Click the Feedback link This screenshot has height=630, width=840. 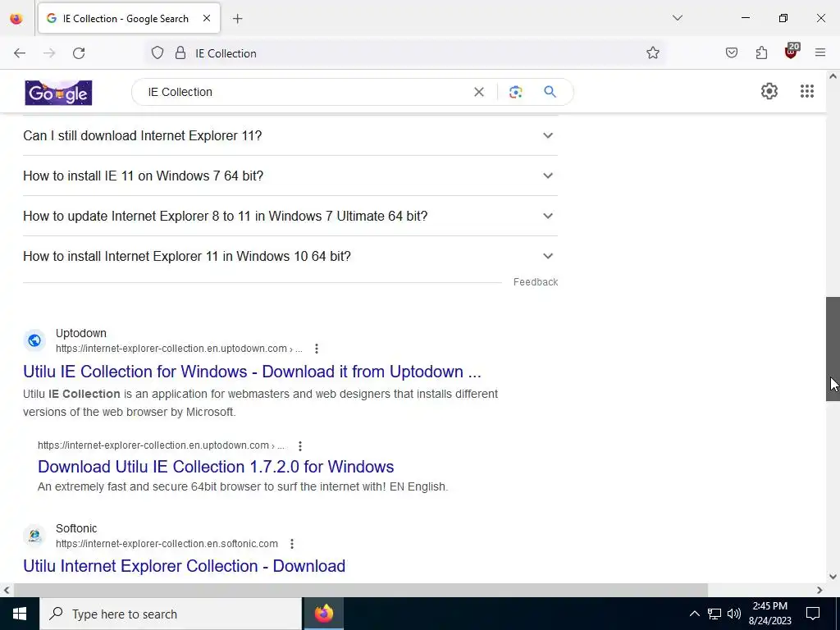(x=535, y=282)
